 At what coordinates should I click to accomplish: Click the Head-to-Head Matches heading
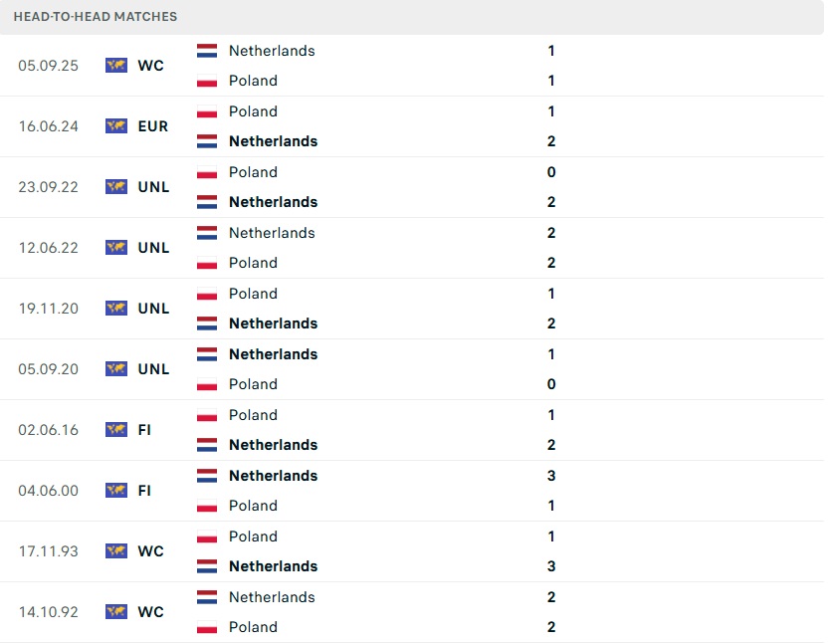[x=96, y=17]
